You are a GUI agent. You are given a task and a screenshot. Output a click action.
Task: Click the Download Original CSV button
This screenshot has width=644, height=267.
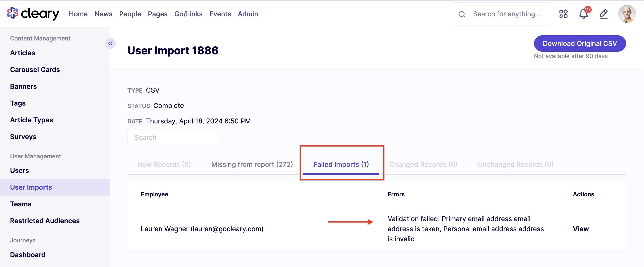pos(580,44)
